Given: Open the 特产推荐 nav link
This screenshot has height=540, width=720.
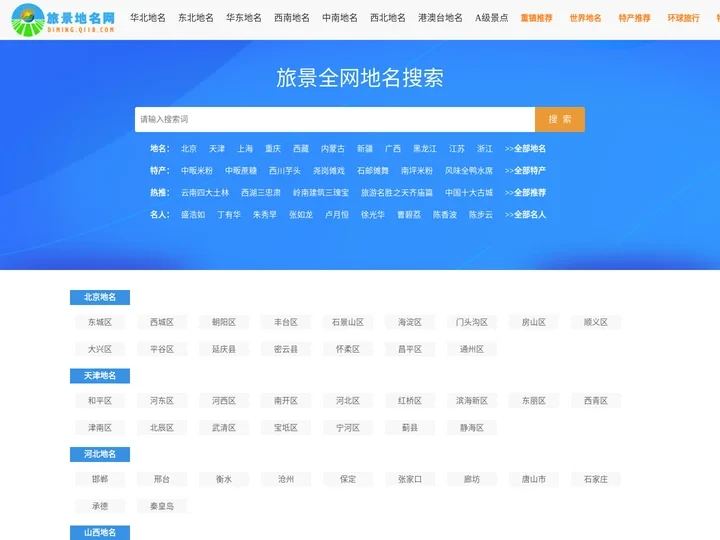Looking at the screenshot, I should point(635,18).
